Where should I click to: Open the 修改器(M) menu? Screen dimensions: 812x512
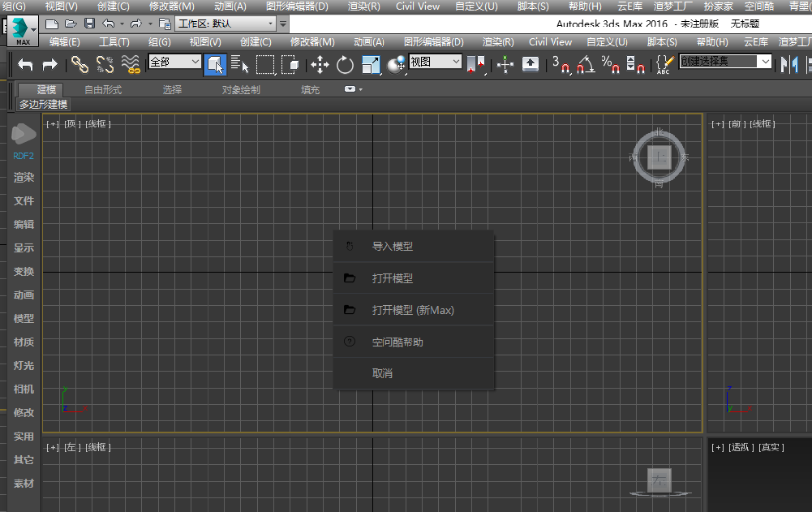click(x=312, y=41)
